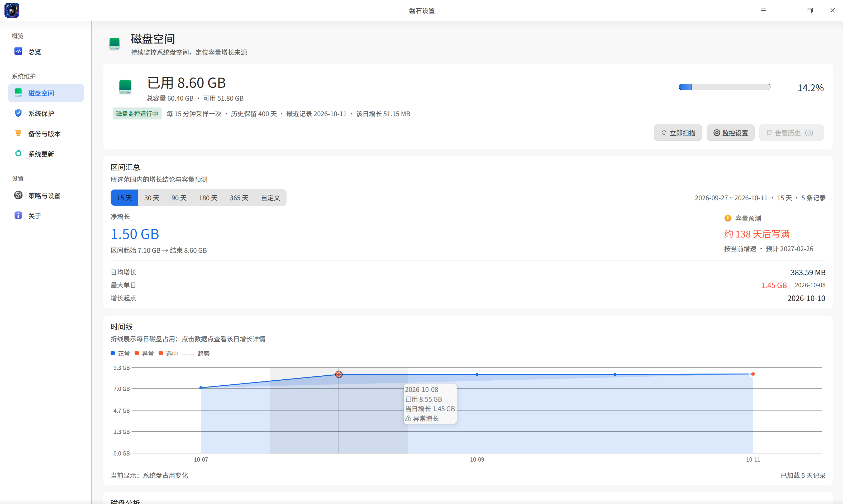
Task: Open the 关于 info icon
Action: [18, 216]
